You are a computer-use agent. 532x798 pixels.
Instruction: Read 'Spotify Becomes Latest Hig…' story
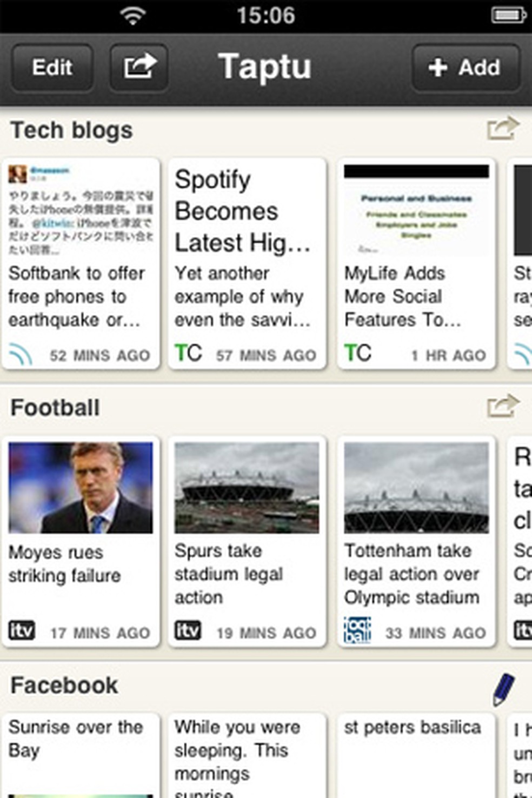coord(242,211)
